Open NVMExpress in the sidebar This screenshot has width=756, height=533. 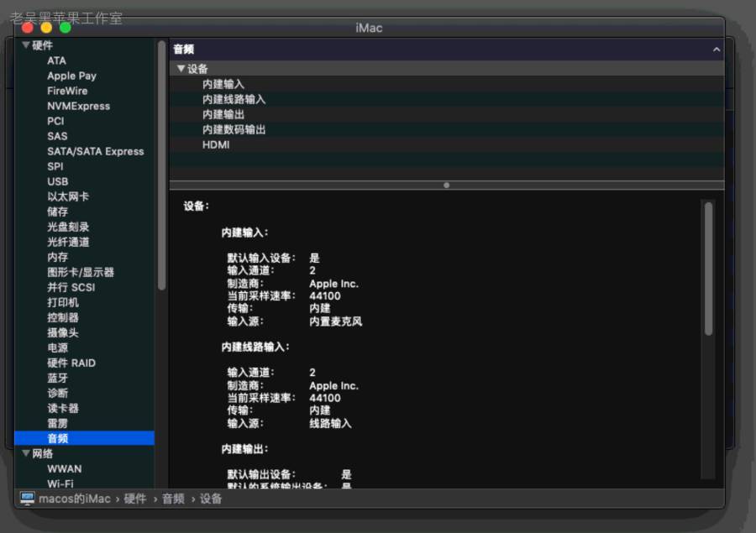(78, 106)
